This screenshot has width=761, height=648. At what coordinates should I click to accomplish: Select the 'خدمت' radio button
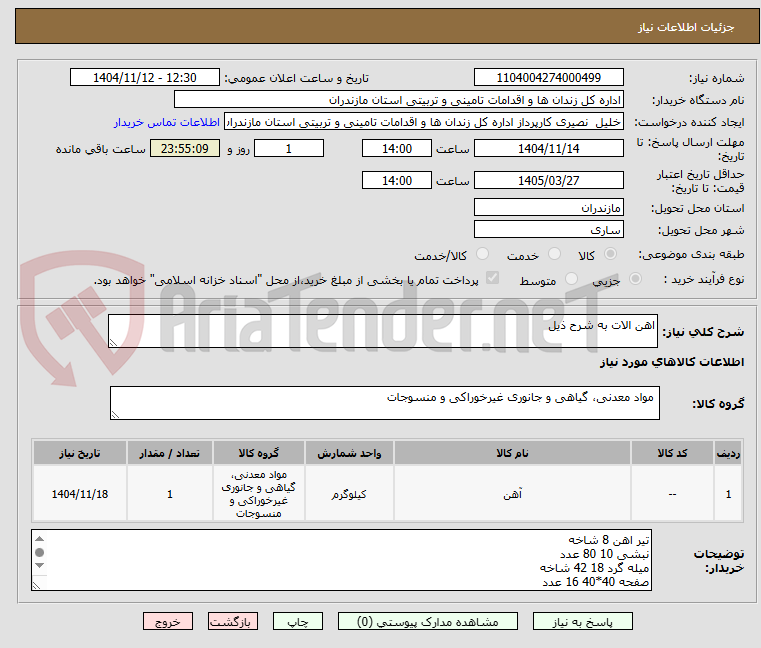click(x=554, y=254)
